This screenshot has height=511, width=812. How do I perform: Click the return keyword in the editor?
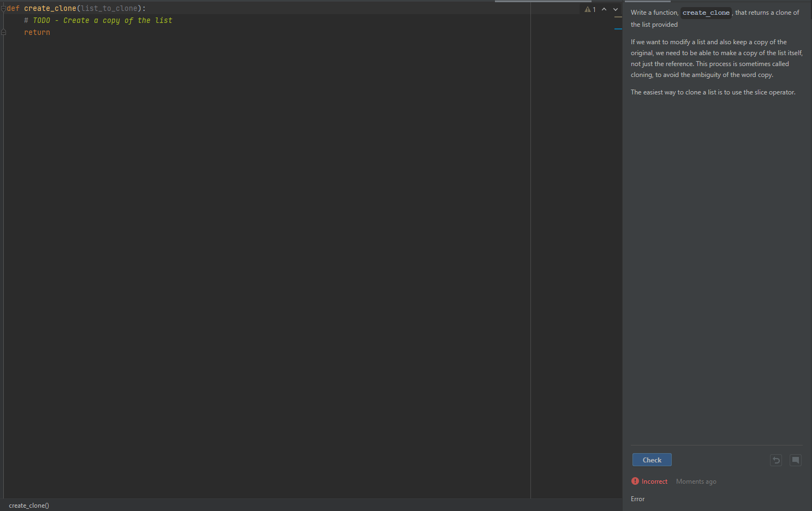(37, 32)
